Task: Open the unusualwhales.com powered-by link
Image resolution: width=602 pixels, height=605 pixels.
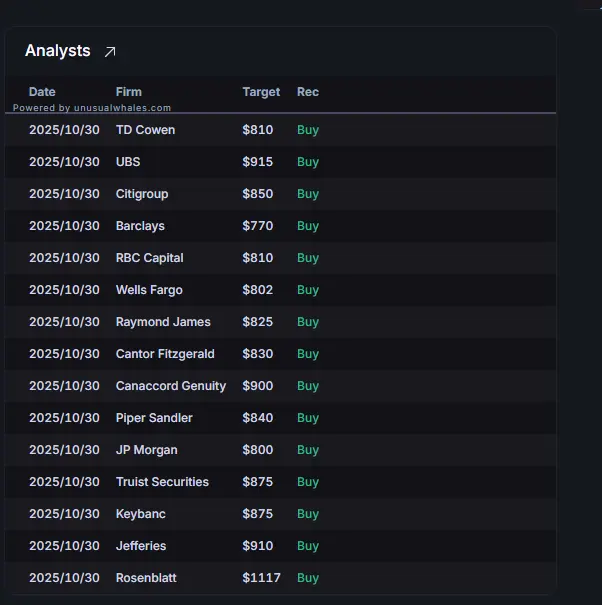Action: 92,108
